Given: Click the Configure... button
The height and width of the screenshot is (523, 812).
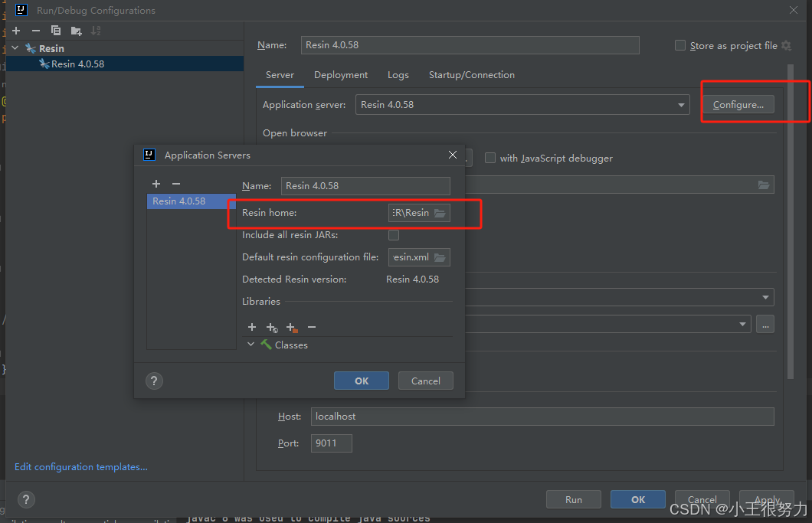Looking at the screenshot, I should point(738,105).
